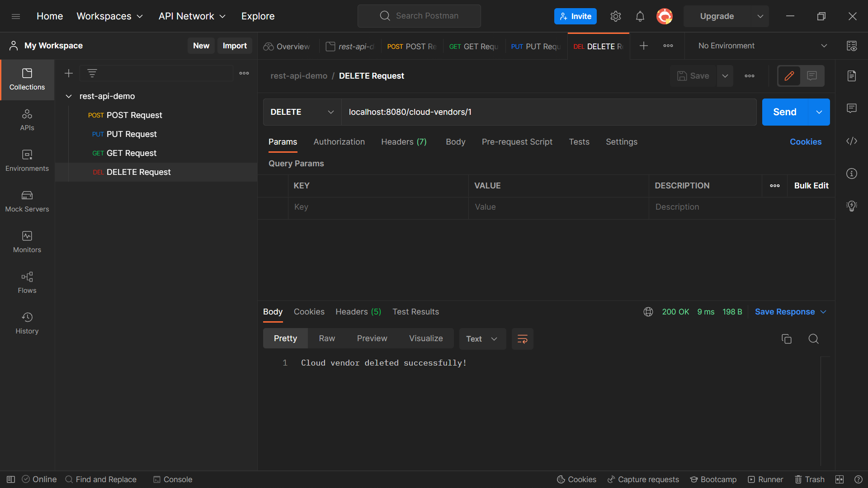Screen dimensions: 868x488
Task: Open the Environments panel from the sidebar
Action: (x=27, y=161)
